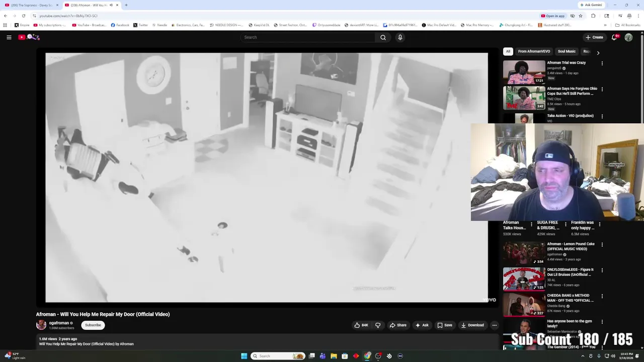Image resolution: width=644 pixels, height=362 pixels.
Task: Open options for Afroman Says He Forgives
Action: 602,89
